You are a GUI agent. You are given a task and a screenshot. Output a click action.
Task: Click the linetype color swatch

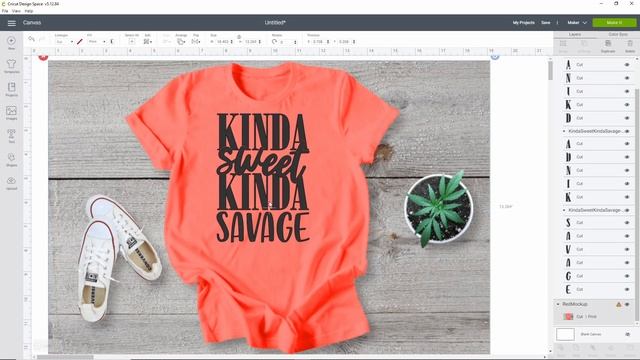80,42
